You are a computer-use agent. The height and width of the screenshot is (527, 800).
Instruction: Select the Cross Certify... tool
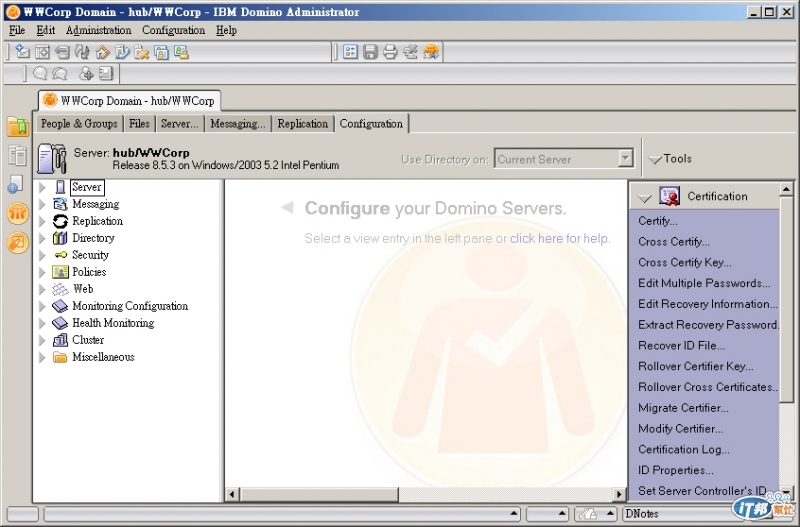click(x=673, y=242)
